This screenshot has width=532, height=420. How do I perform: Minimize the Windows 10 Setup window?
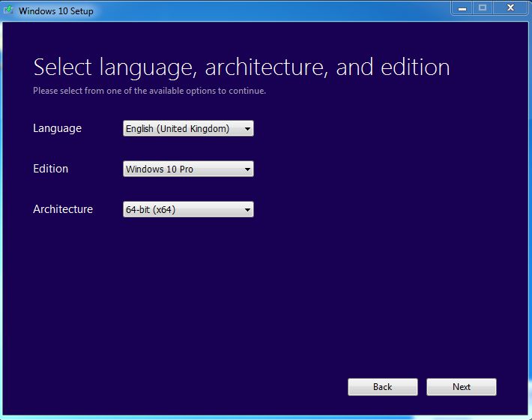click(462, 7)
